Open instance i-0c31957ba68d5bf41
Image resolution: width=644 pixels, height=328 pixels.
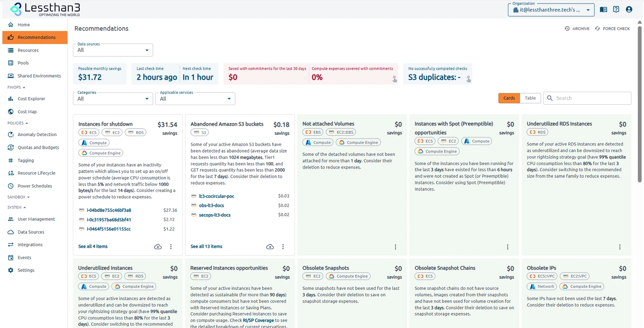[109, 220]
